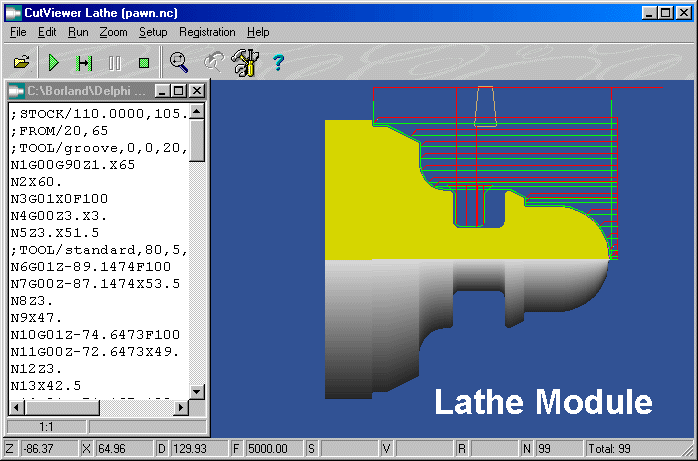Click the code panel scroll down arrow

coord(197,392)
